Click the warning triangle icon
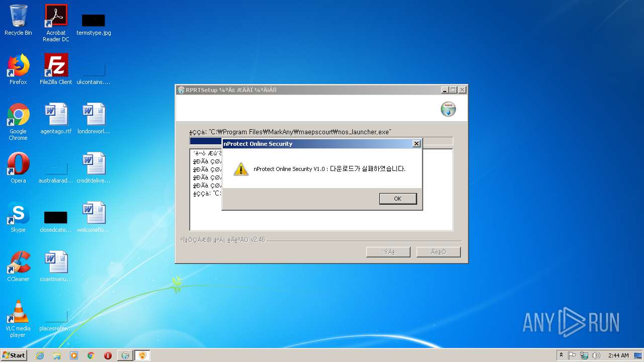Viewport: 644px width, 362px height. [241, 169]
